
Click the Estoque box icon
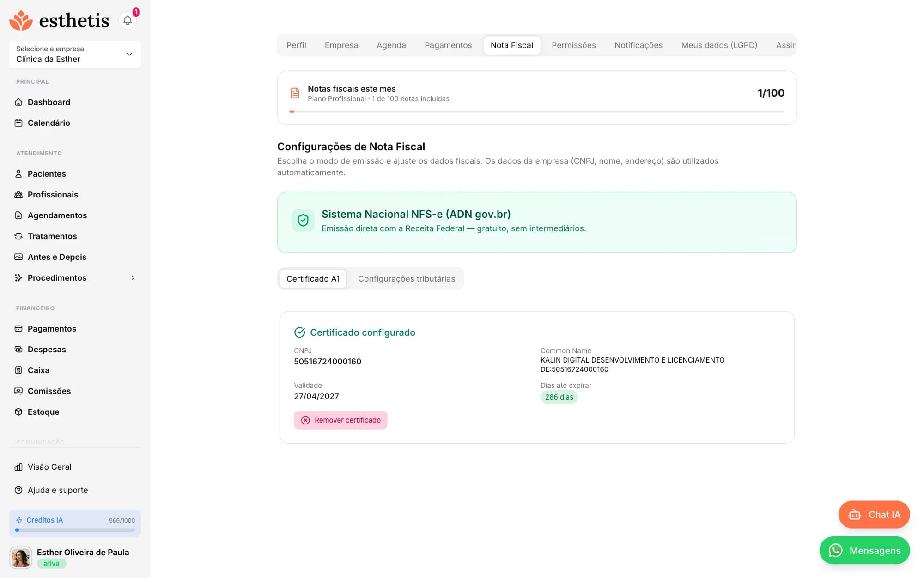point(18,412)
